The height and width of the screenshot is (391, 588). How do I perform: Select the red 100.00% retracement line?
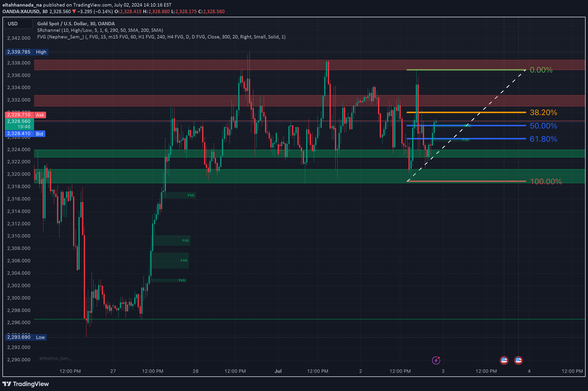(466, 181)
